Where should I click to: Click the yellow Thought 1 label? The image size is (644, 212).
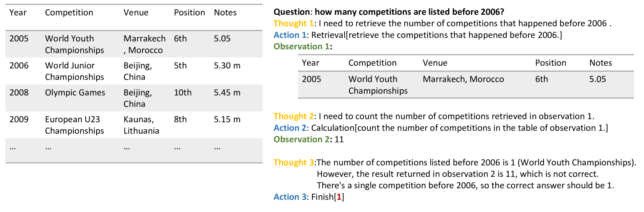293,24
